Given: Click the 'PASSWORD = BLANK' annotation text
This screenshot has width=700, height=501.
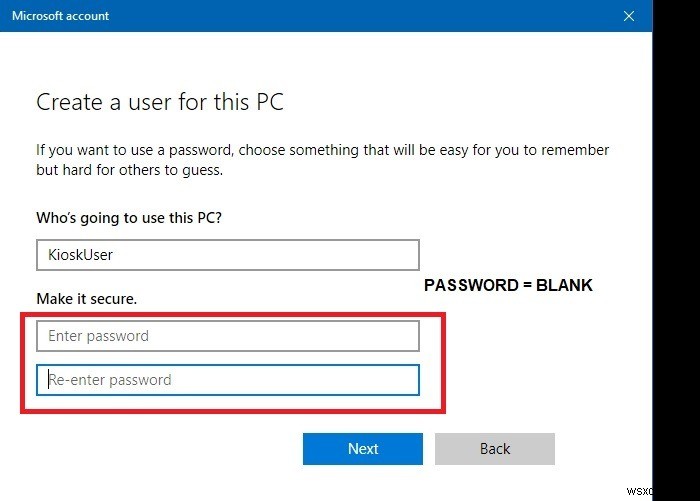Looking at the screenshot, I should click(508, 285).
